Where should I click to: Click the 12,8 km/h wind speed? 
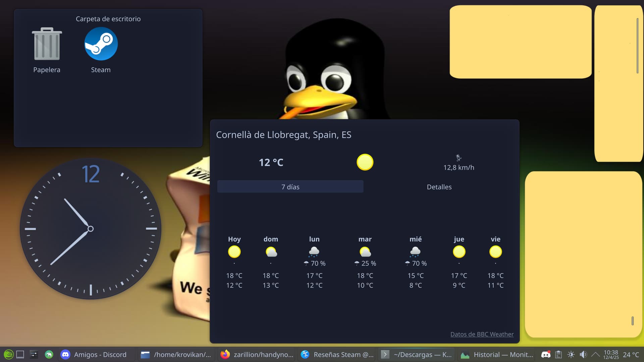(459, 168)
